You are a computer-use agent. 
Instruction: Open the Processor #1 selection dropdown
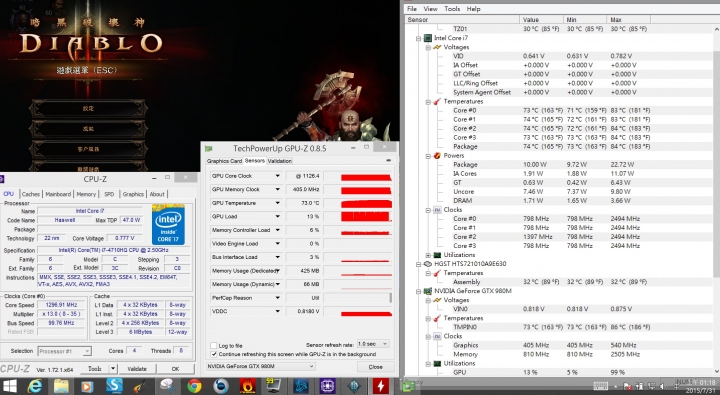pyautogui.click(x=64, y=351)
